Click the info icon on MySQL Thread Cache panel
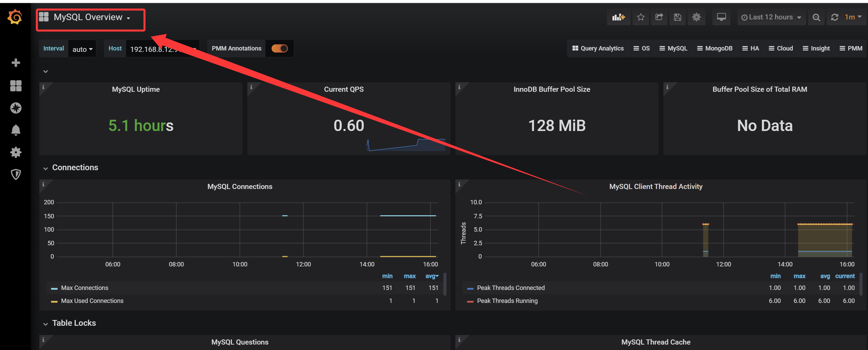This screenshot has width=868, height=350. tap(459, 340)
